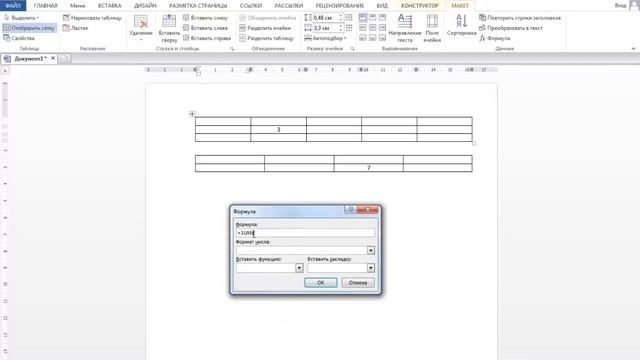This screenshot has height=360, width=640.
Task: Insert a row below with Вставить снизу
Action: click(x=205, y=18)
